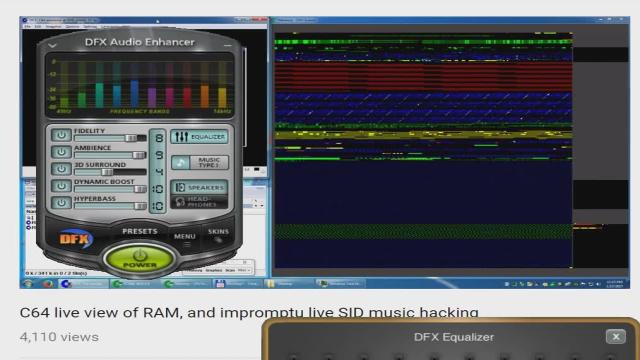640x360 pixels.
Task: Click the Fidelity slider handle
Action: coord(131,138)
